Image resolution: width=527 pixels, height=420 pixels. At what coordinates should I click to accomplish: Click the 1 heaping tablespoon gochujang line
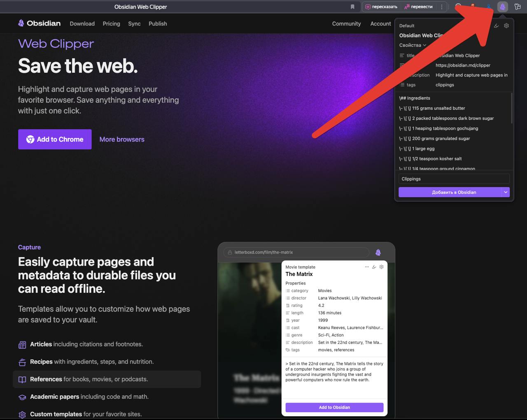(x=438, y=128)
